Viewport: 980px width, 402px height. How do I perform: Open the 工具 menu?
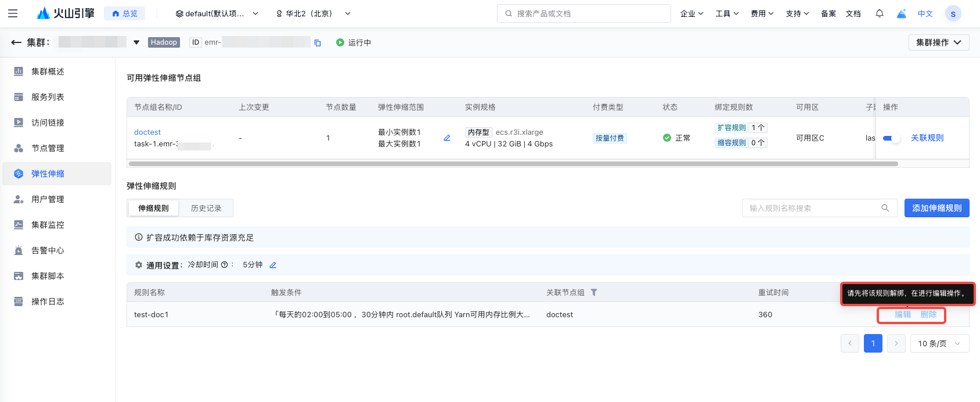[727, 13]
